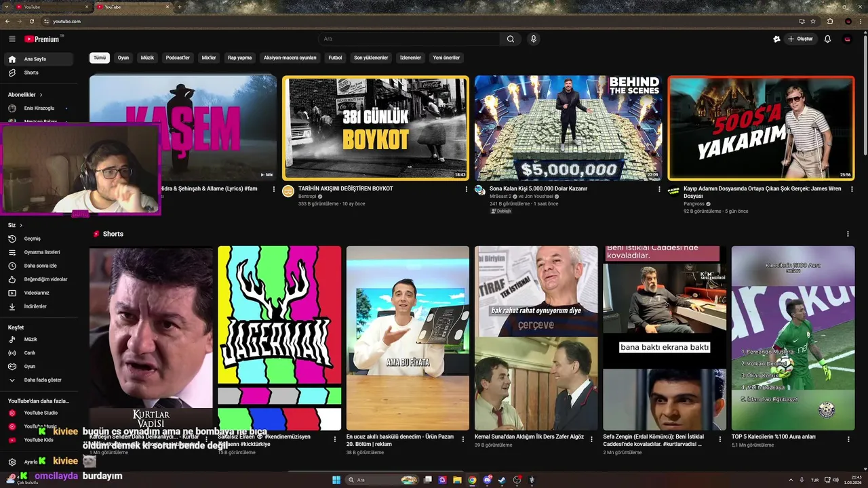The width and height of the screenshot is (868, 488).
Task: Open the browser extensions puzzle icon
Action: click(x=830, y=21)
